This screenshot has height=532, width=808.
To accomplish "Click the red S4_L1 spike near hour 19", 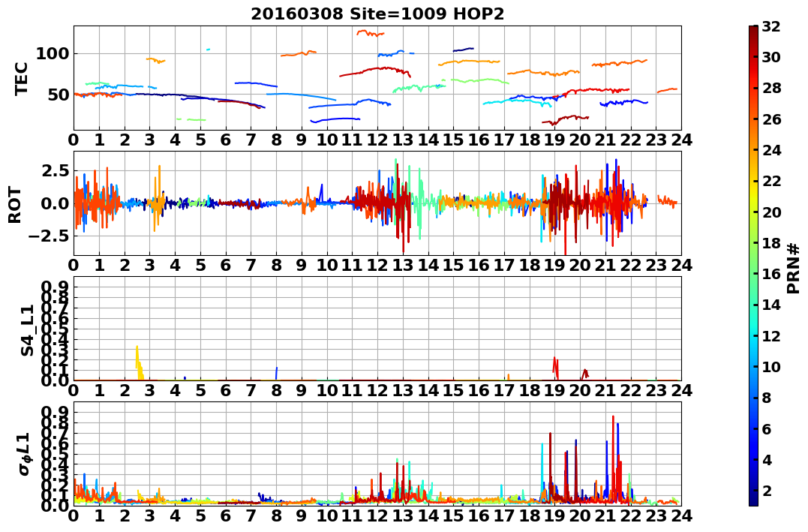I will coord(555,367).
